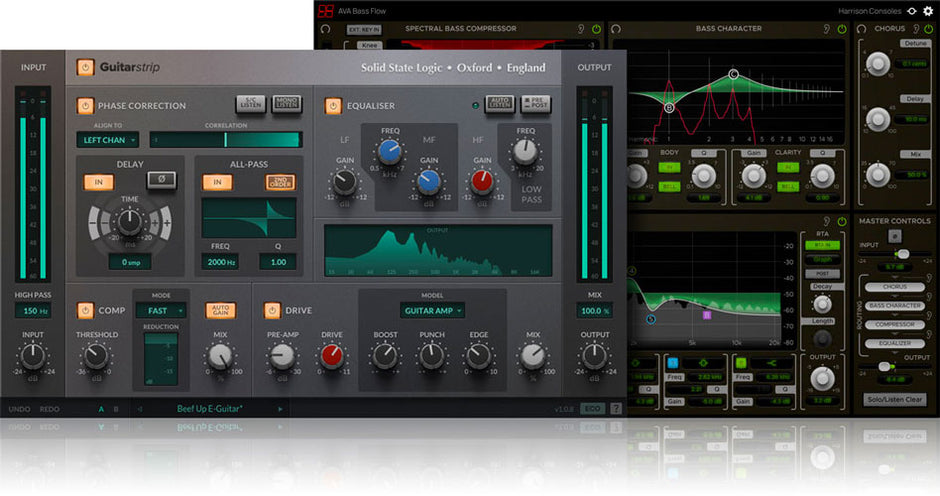Open the Drive Model Guitar Amp dropdown
The height and width of the screenshot is (496, 940).
(x=432, y=311)
